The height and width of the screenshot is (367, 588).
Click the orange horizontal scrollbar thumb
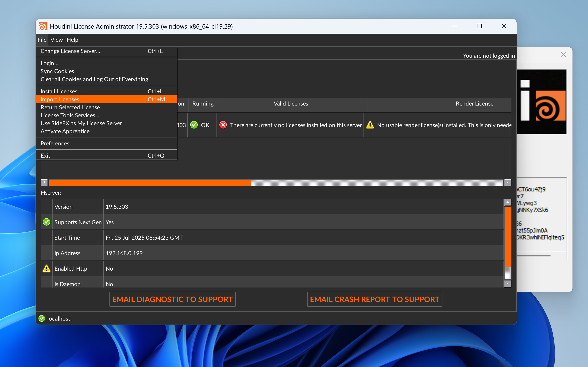[x=150, y=182]
